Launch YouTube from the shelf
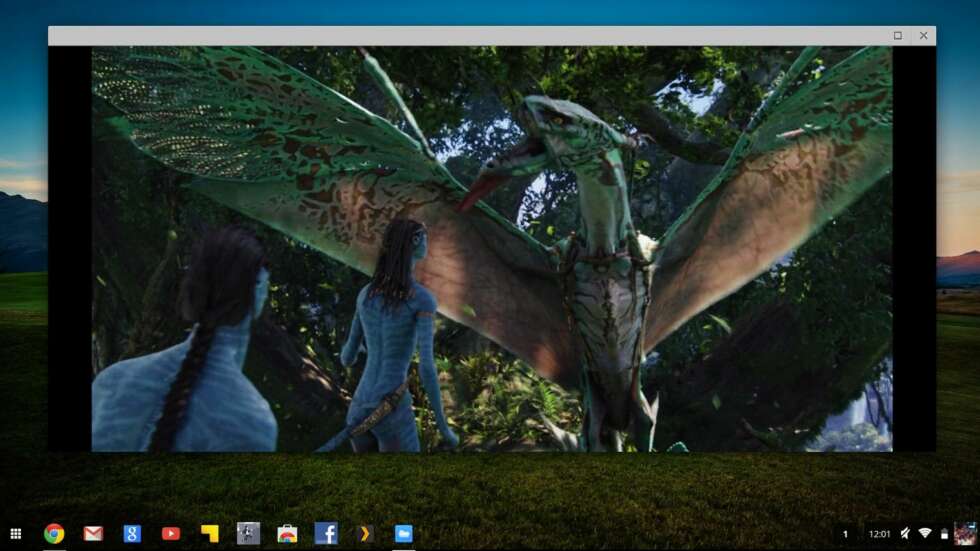The height and width of the screenshot is (551, 980). [171, 534]
